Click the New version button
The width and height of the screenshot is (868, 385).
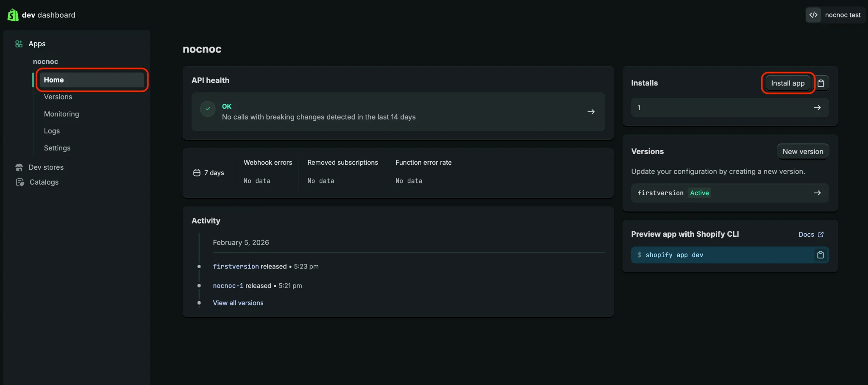pos(803,152)
